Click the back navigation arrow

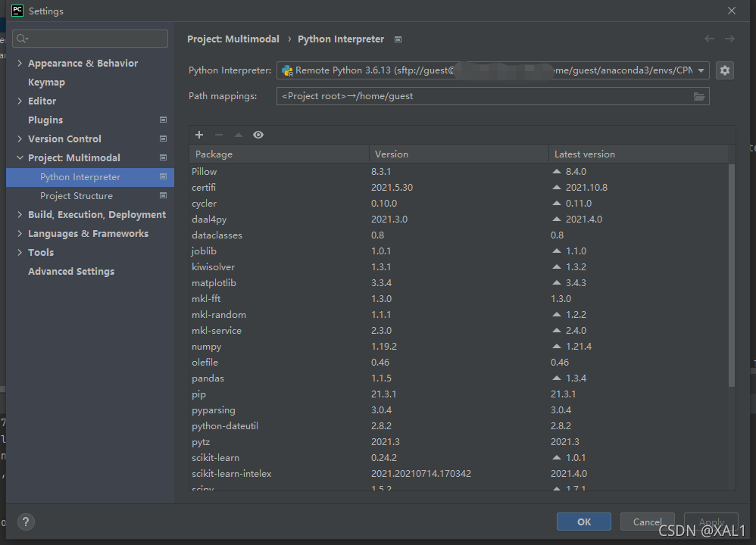(x=709, y=39)
